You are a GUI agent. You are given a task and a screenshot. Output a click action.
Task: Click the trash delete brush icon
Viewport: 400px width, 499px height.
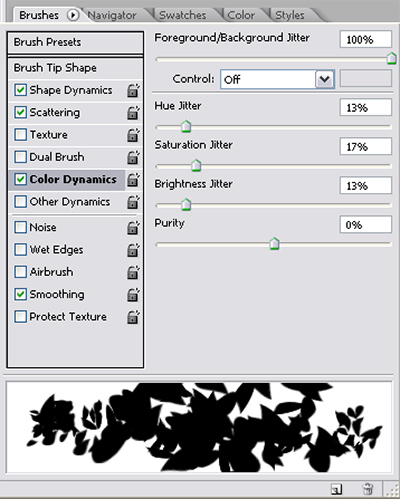pos(368,489)
